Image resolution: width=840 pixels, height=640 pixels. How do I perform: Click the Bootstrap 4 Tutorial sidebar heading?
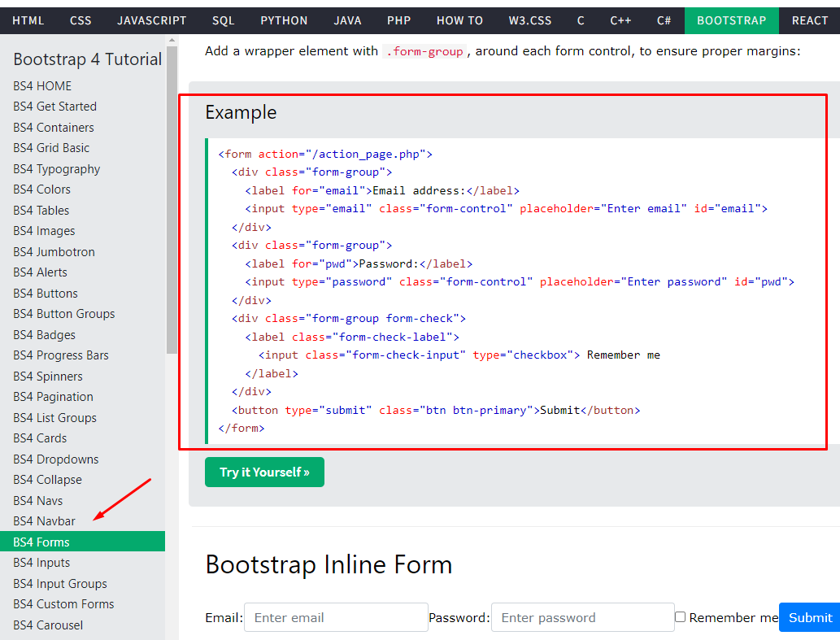pos(87,59)
